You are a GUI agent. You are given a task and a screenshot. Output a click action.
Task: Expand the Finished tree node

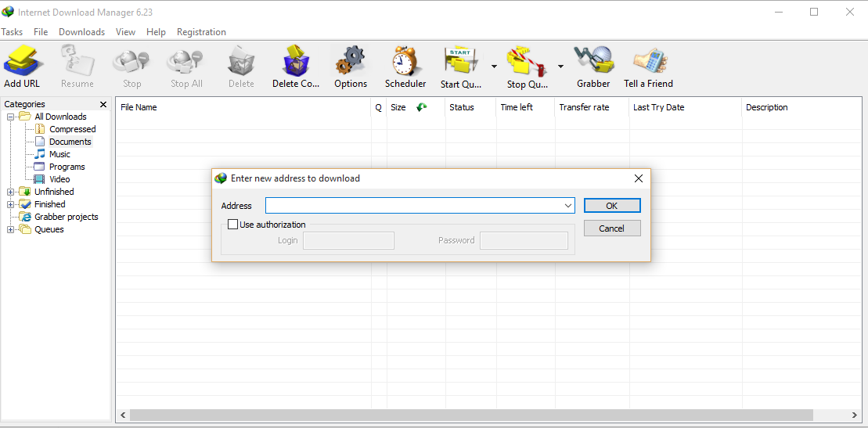tap(10, 205)
